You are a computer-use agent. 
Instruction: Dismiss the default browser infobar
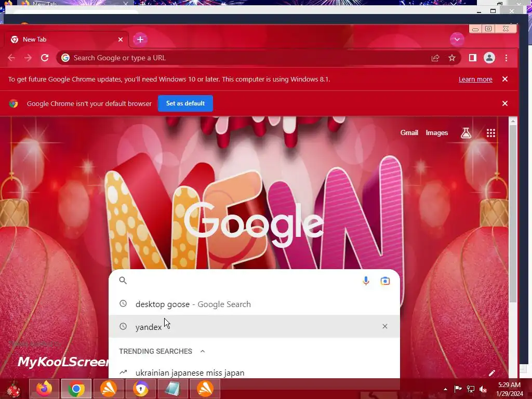[505, 103]
